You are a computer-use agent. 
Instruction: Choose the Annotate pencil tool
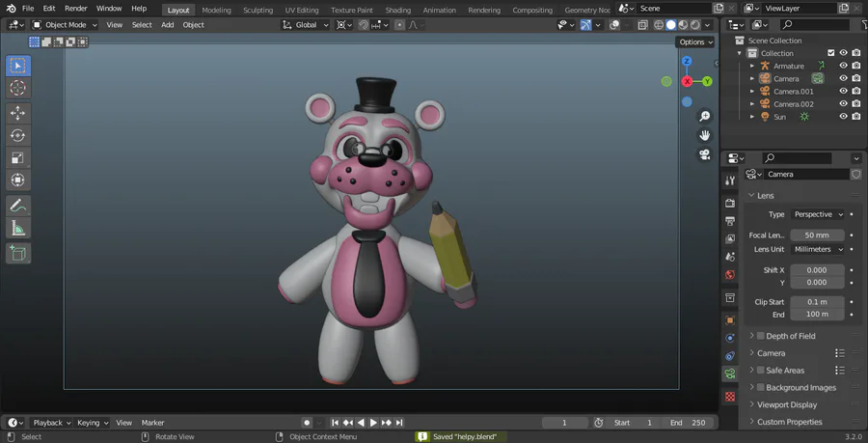18,206
